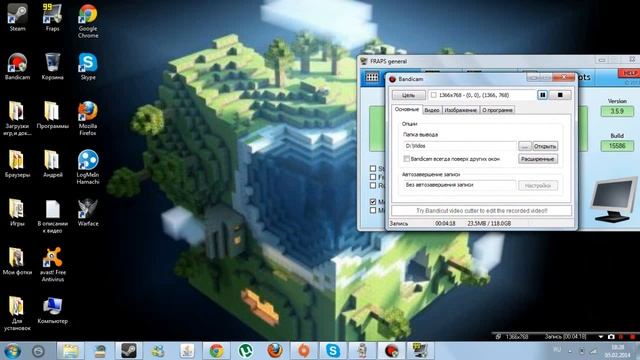Select the Андрей folder on desktop

point(52,164)
